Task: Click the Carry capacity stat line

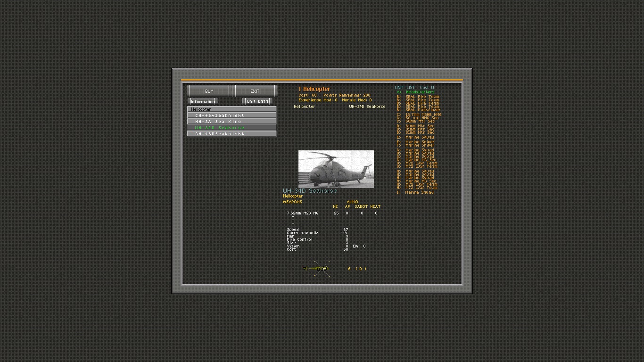Action: (317, 233)
